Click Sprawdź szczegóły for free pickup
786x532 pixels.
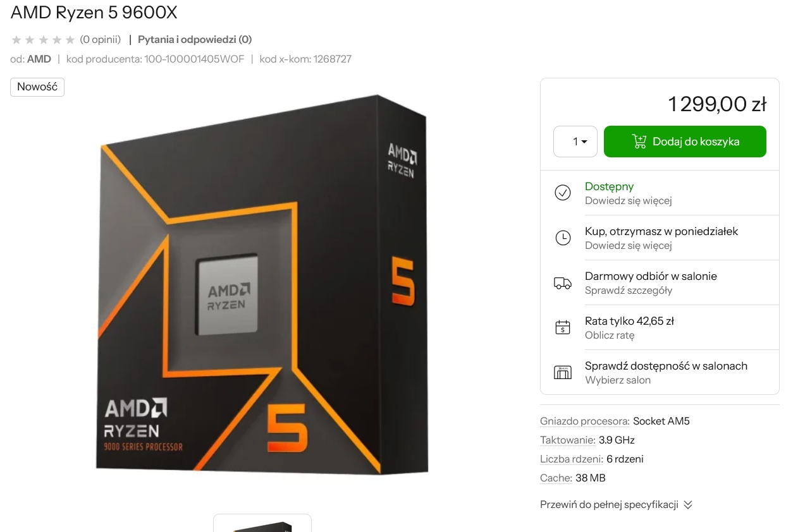[x=629, y=291]
